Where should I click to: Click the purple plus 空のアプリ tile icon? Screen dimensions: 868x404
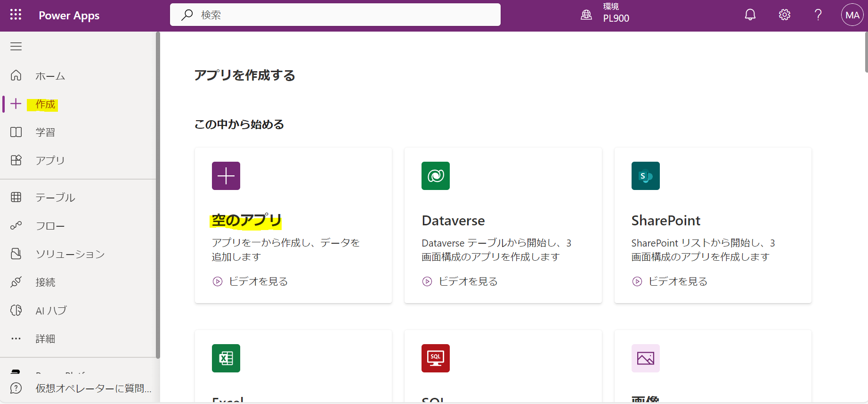[x=226, y=176]
